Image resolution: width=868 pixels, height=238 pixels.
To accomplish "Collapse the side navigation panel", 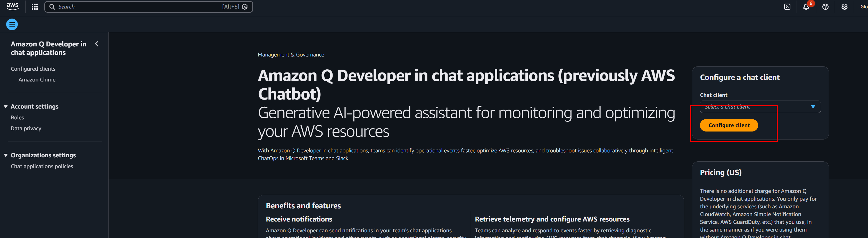I will tap(97, 44).
